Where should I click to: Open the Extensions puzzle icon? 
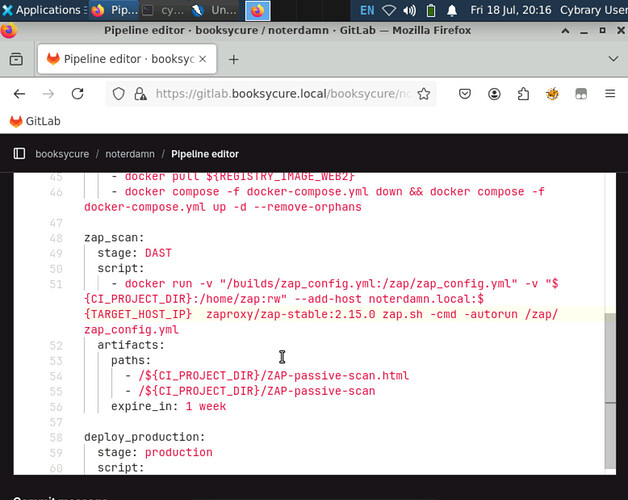click(x=523, y=94)
